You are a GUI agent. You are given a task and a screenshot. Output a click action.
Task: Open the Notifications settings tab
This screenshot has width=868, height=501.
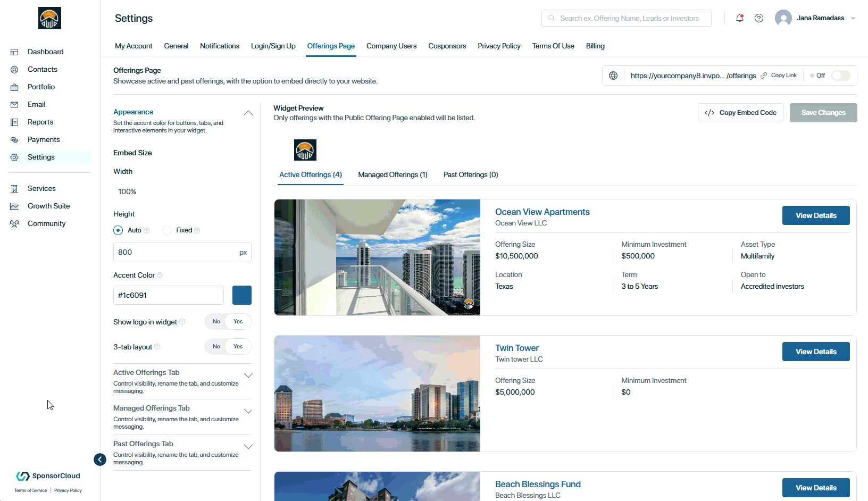point(220,46)
